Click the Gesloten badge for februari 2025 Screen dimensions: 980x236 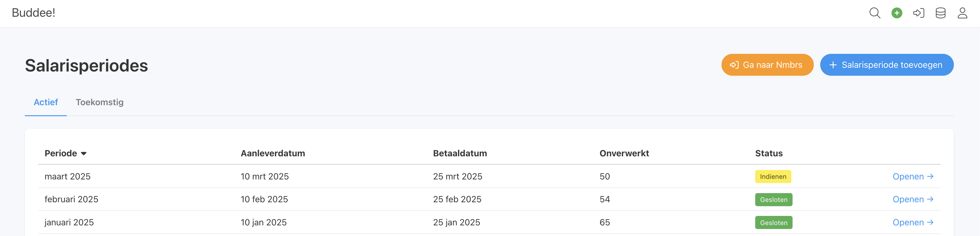click(x=773, y=200)
